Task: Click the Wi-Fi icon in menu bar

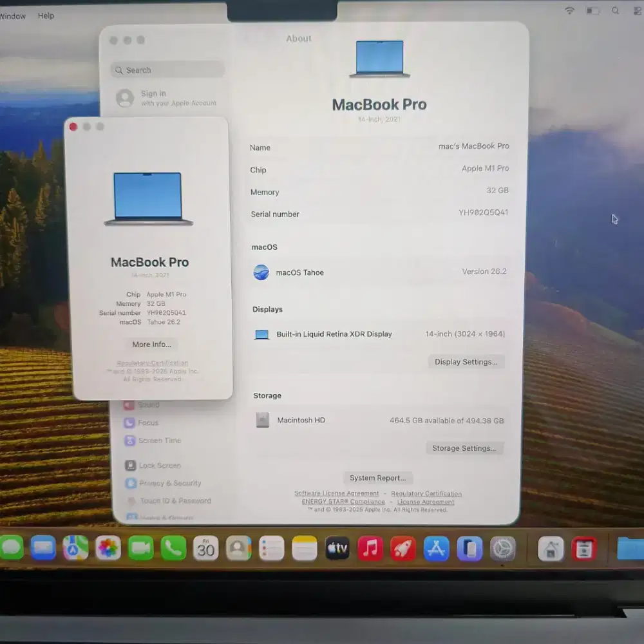Action: click(569, 10)
